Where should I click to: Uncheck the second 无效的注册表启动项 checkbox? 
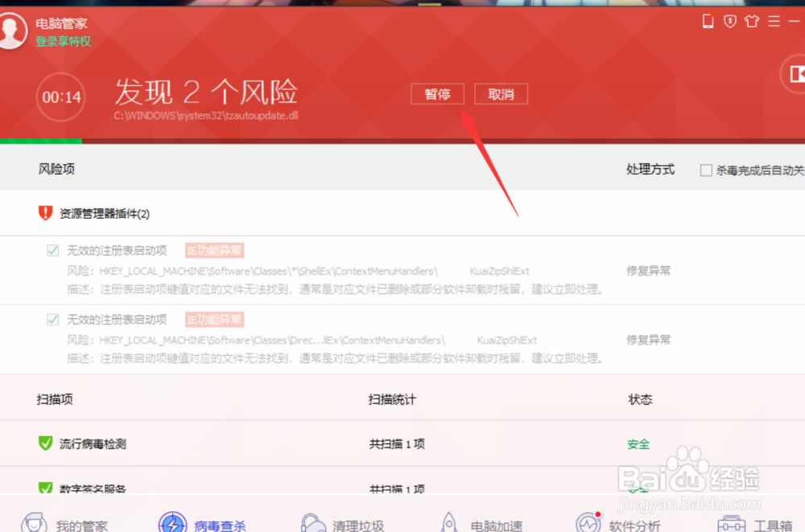point(53,320)
